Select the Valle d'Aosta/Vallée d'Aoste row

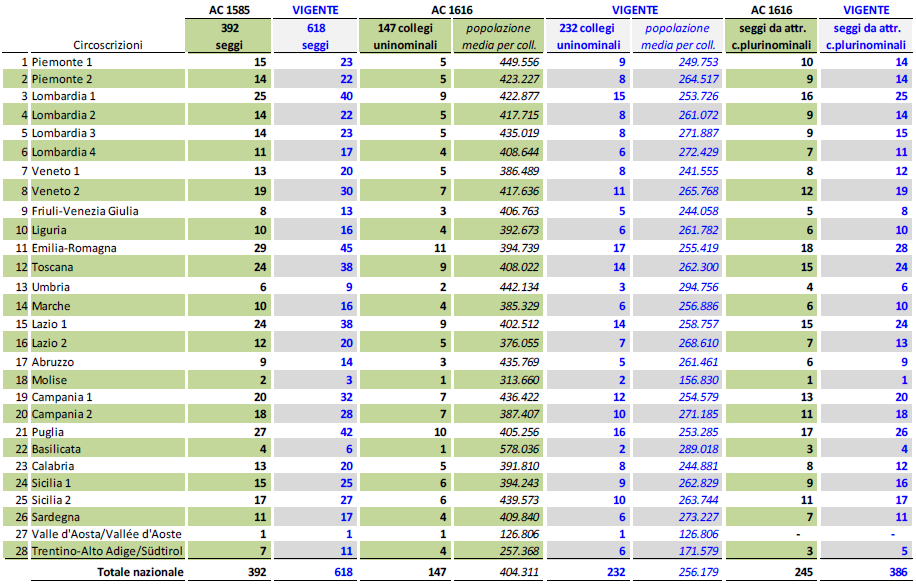pyautogui.click(x=104, y=533)
